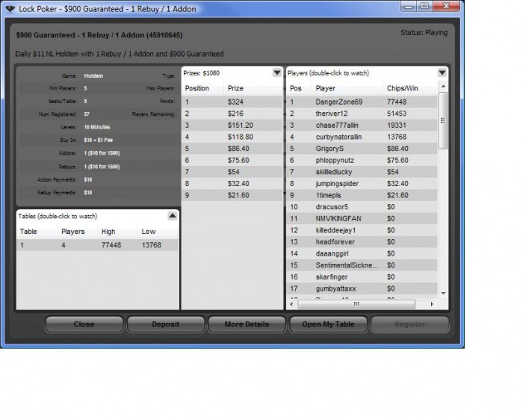Select player SentimentalSickne...

362,265
